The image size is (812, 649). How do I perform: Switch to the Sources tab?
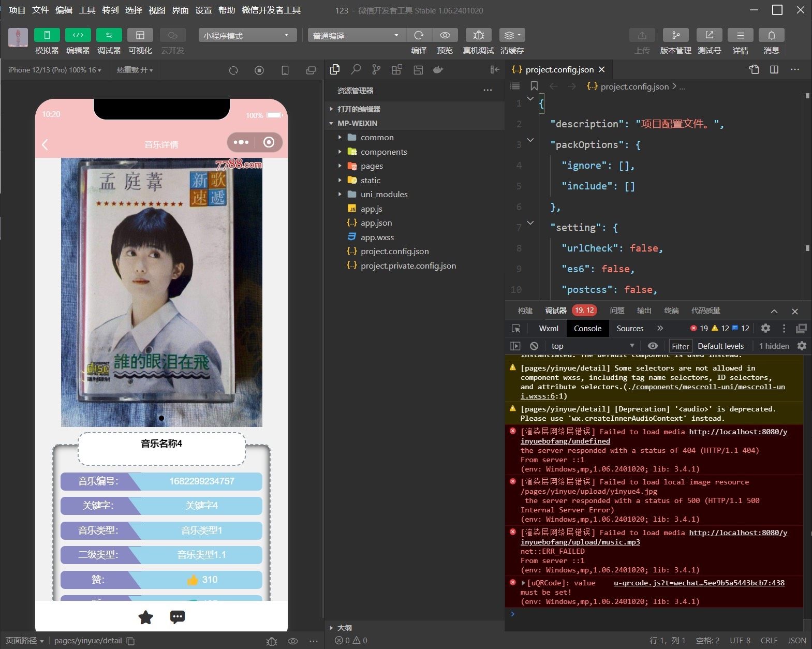pos(630,328)
